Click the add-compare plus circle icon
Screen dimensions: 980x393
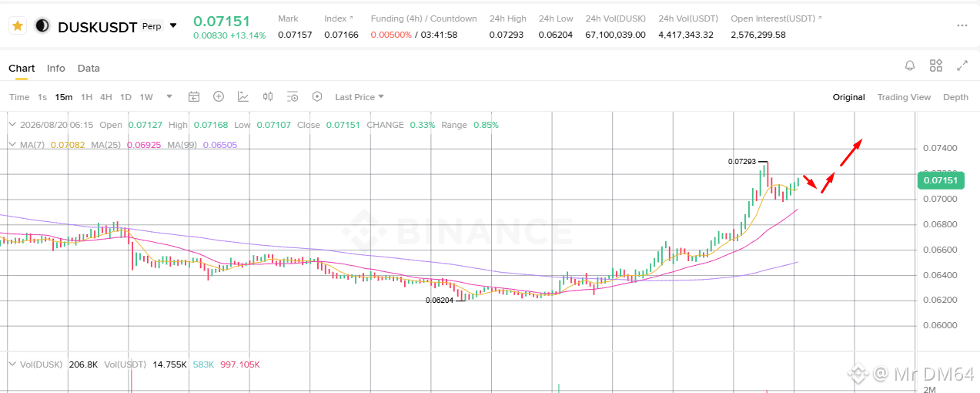click(219, 97)
